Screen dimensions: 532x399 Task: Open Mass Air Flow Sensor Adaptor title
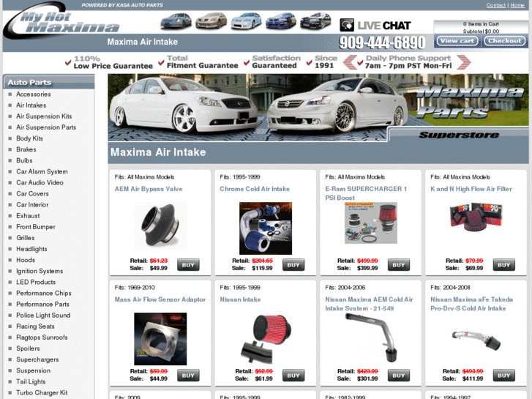(x=160, y=300)
